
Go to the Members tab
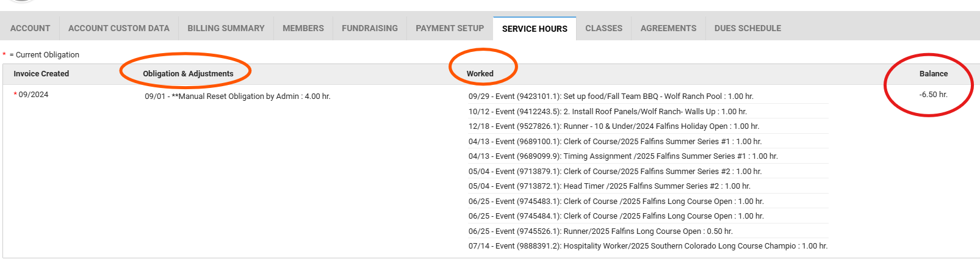click(x=303, y=28)
